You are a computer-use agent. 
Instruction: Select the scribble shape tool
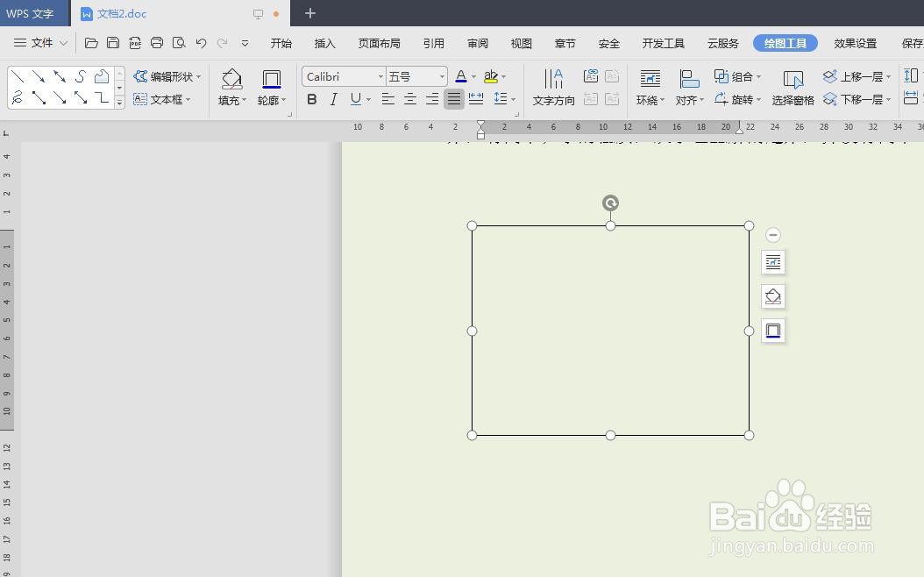click(x=18, y=98)
